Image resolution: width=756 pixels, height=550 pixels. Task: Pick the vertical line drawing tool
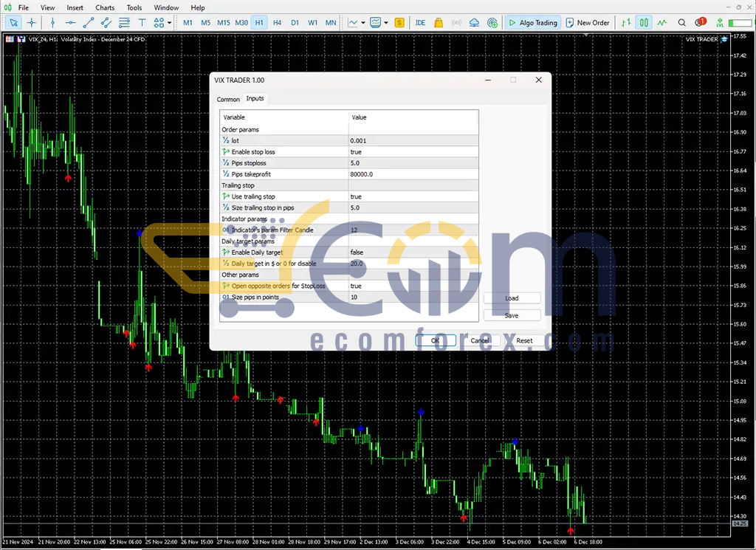pos(52,23)
